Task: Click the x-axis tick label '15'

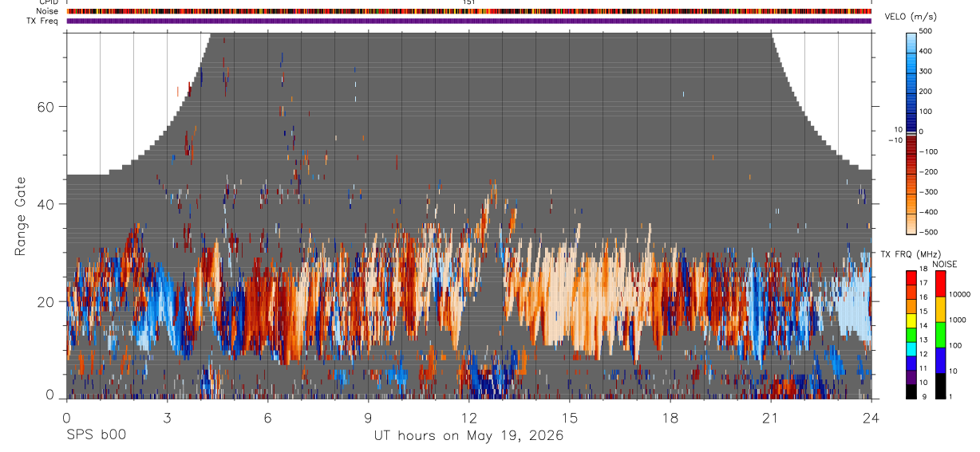Action: click(x=569, y=418)
